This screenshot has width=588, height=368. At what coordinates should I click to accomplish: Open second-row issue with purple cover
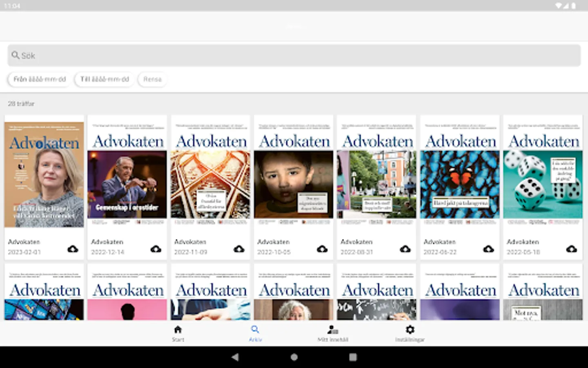(x=460, y=292)
